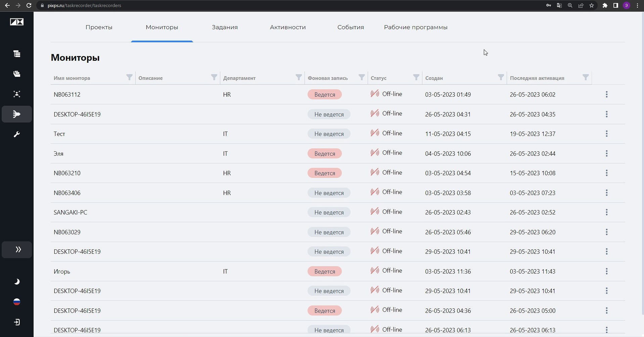Screen dimensions: 644x337
Task: Open the filter for Статус column
Action: coord(416,78)
